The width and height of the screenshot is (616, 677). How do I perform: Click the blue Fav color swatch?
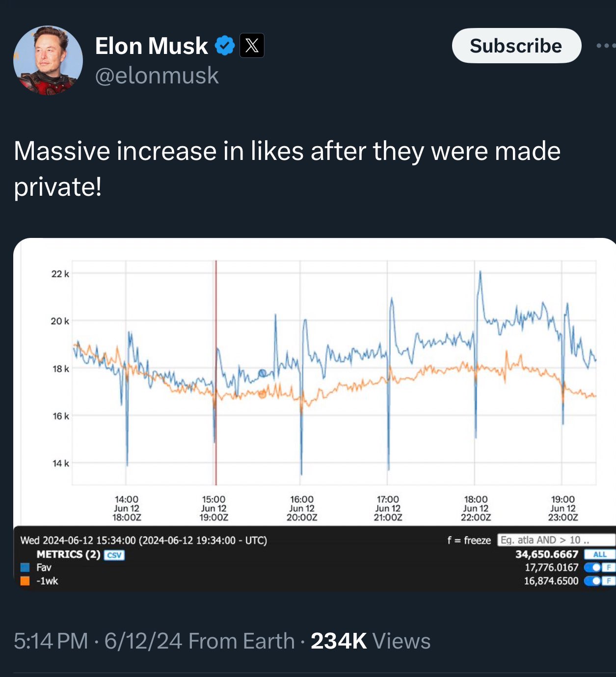[25, 568]
